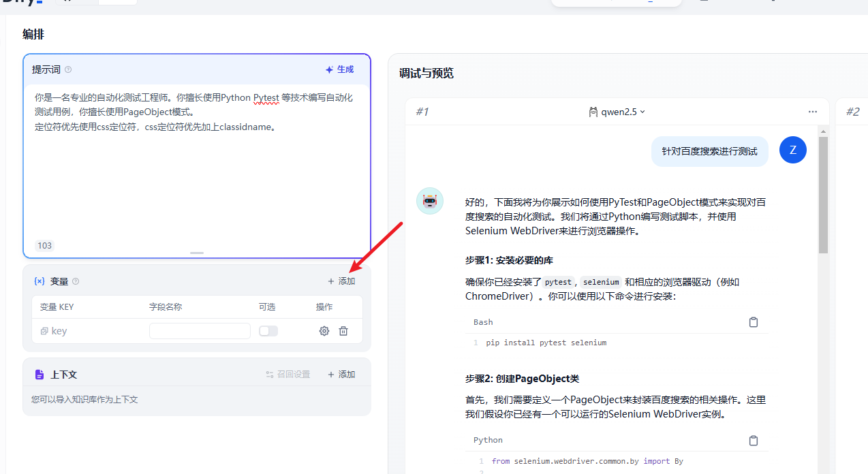
Task: Click the chat scrollbar up arrow
Action: click(823, 131)
